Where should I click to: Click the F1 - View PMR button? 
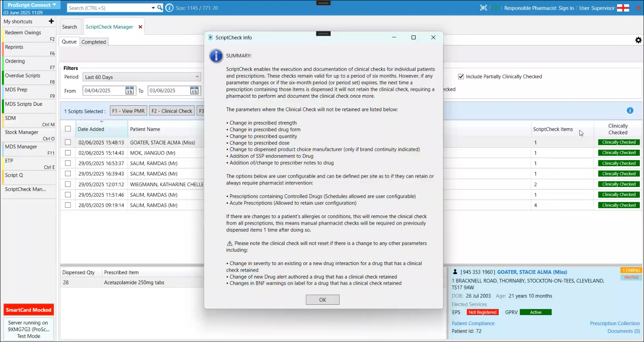click(128, 111)
